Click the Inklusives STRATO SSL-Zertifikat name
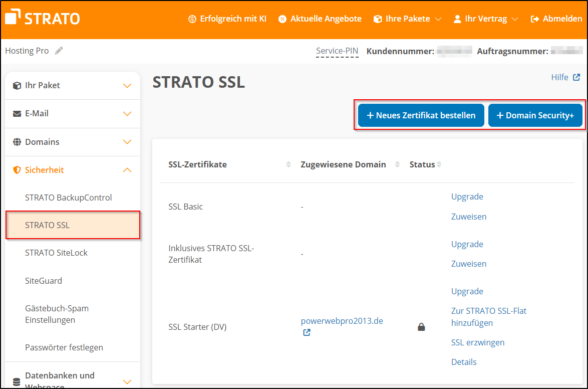This screenshot has height=389, width=588. click(211, 254)
